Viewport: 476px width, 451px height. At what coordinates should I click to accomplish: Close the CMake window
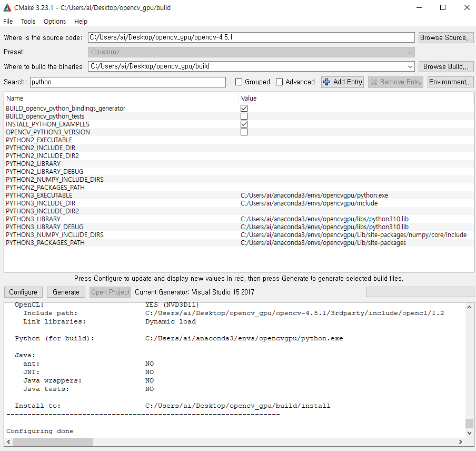(467, 7)
